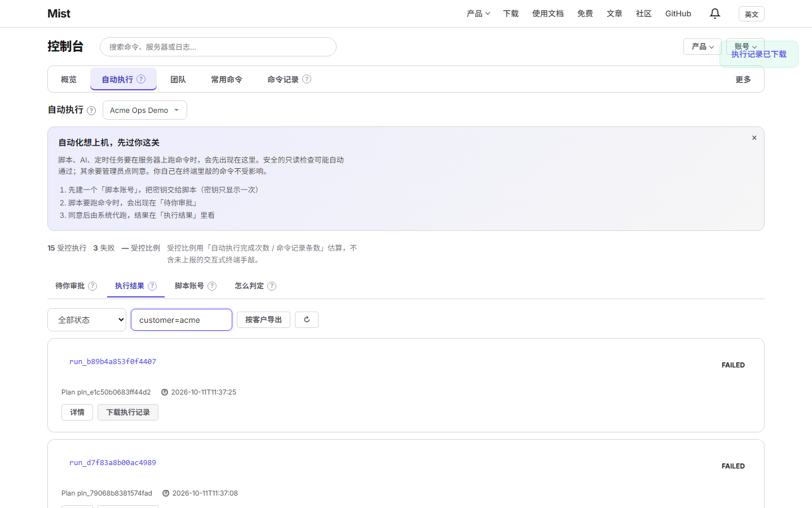
Task: Select the 待你审批 sub-tab
Action: [x=76, y=286]
